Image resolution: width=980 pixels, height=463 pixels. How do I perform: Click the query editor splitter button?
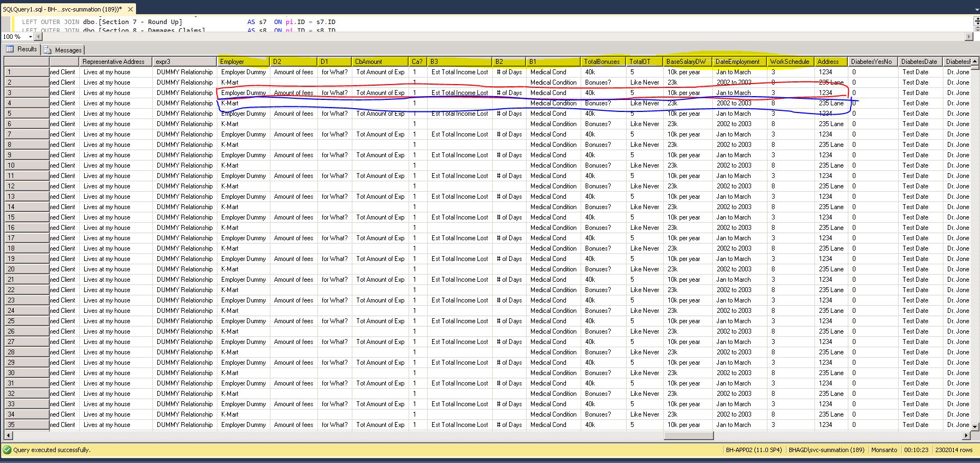pos(976,21)
